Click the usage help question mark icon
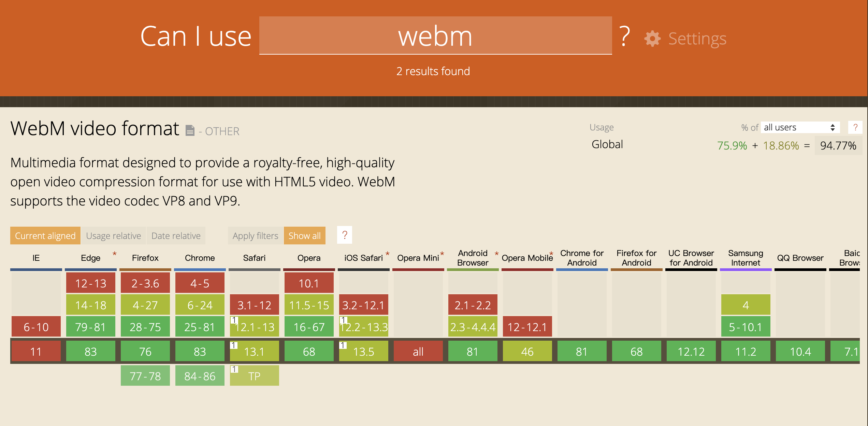This screenshot has height=426, width=868. 855,127
